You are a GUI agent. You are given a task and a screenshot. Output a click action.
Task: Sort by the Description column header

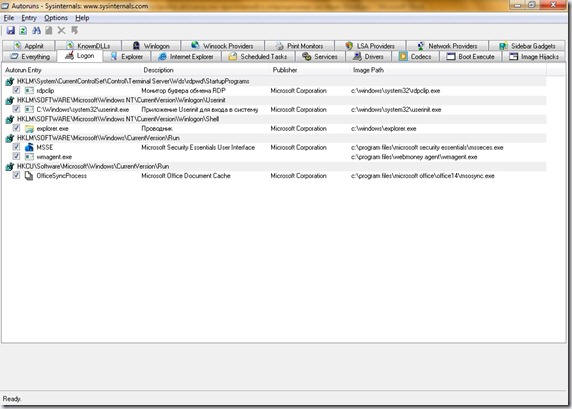click(206, 70)
